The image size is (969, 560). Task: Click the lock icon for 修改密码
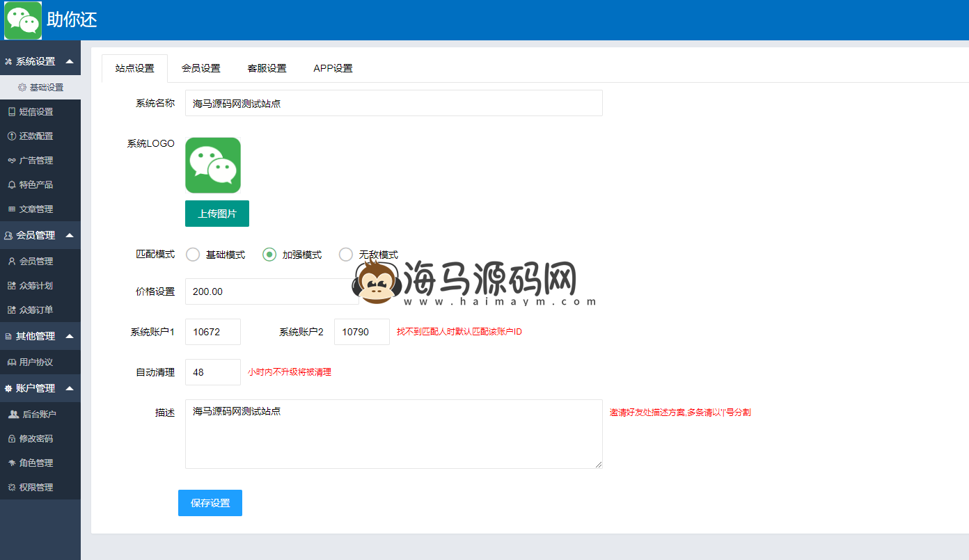[11, 439]
